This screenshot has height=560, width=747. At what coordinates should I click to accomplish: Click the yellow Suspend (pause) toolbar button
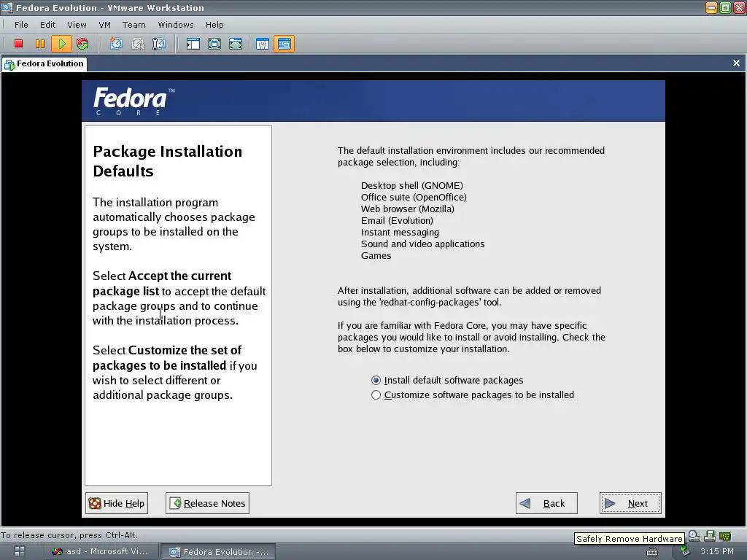coord(40,44)
